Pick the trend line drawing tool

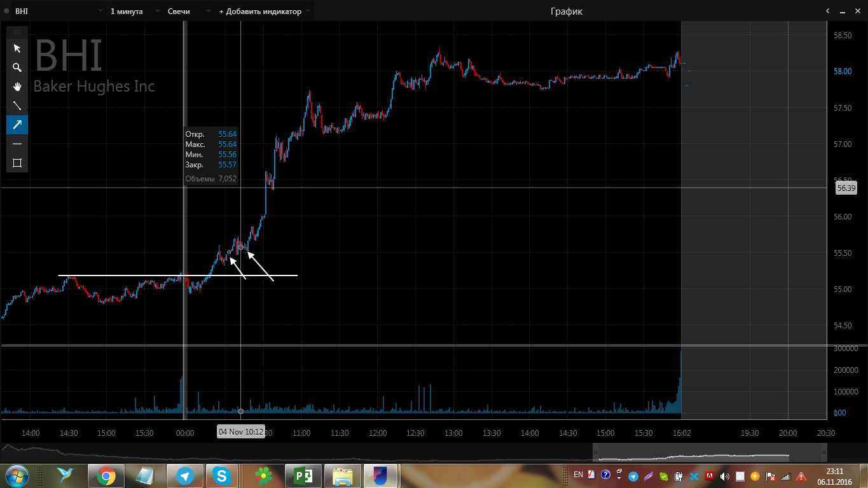coord(17,106)
